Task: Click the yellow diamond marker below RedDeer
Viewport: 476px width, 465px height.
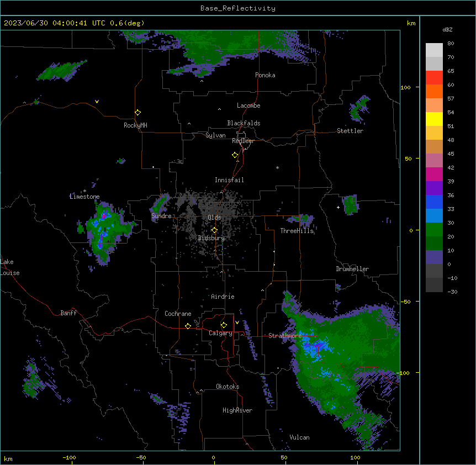Action: (235, 155)
